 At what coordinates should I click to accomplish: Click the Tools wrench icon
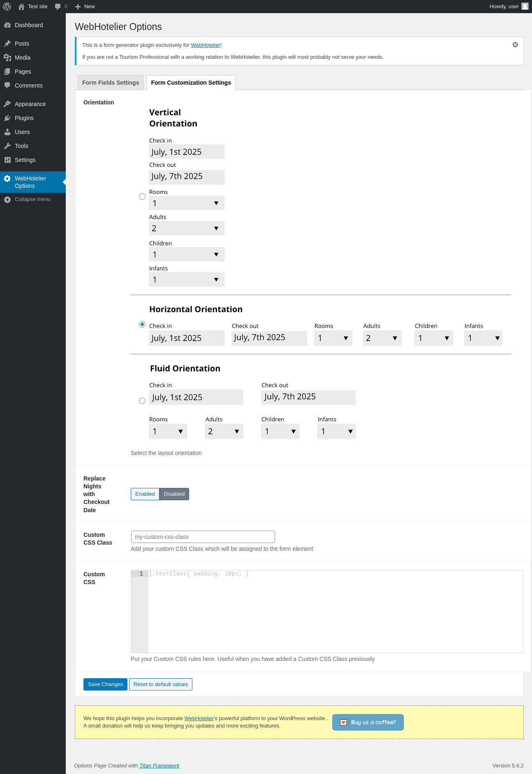pyautogui.click(x=7, y=146)
